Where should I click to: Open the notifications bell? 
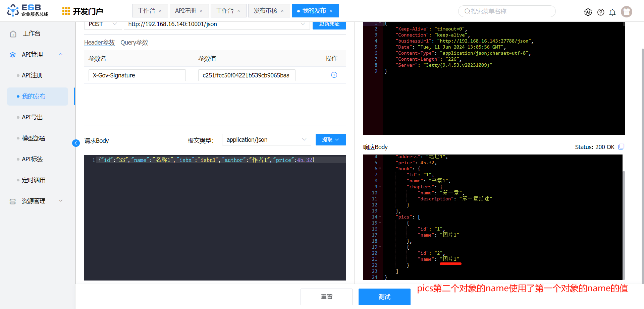click(x=612, y=12)
